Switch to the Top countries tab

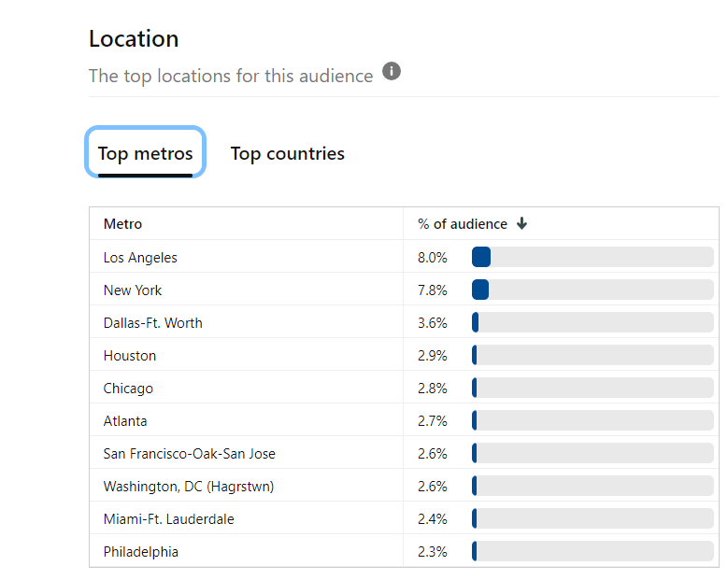(x=287, y=154)
